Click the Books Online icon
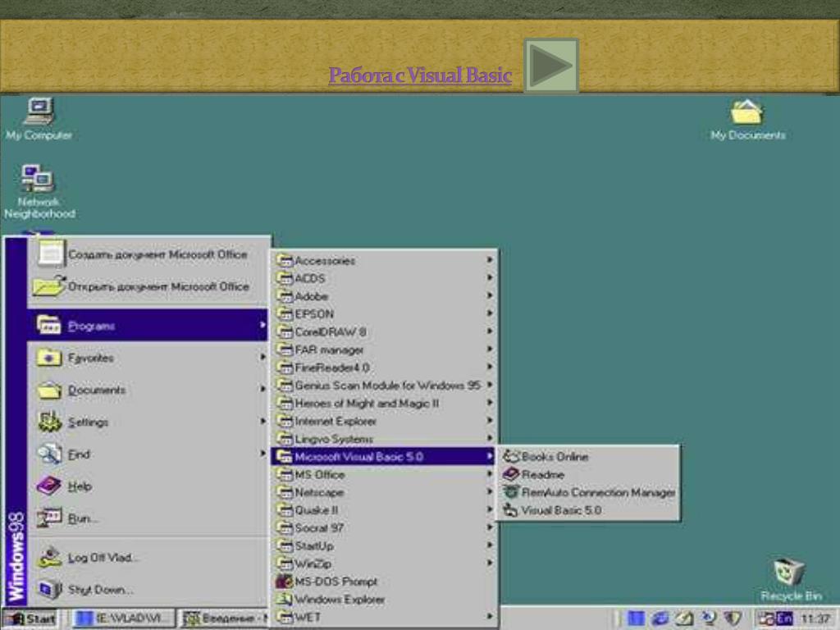This screenshot has height=630, width=840. pyautogui.click(x=511, y=456)
